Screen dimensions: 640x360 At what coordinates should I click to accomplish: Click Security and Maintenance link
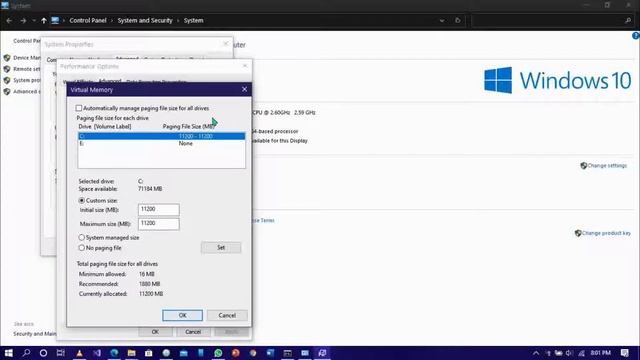tap(35, 334)
